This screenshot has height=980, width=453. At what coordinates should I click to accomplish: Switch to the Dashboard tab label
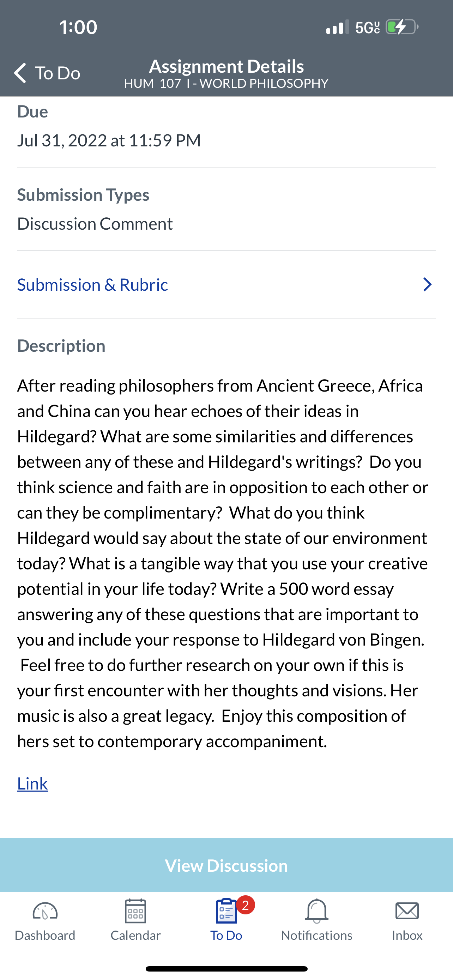(x=45, y=935)
